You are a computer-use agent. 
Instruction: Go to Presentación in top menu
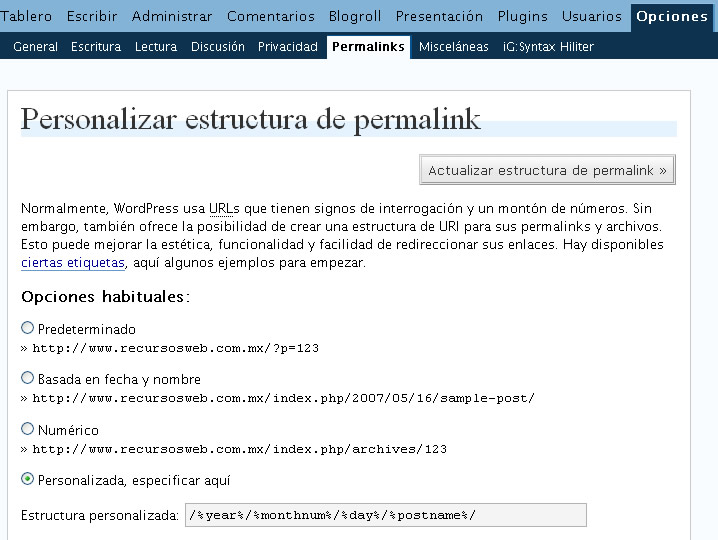(439, 16)
